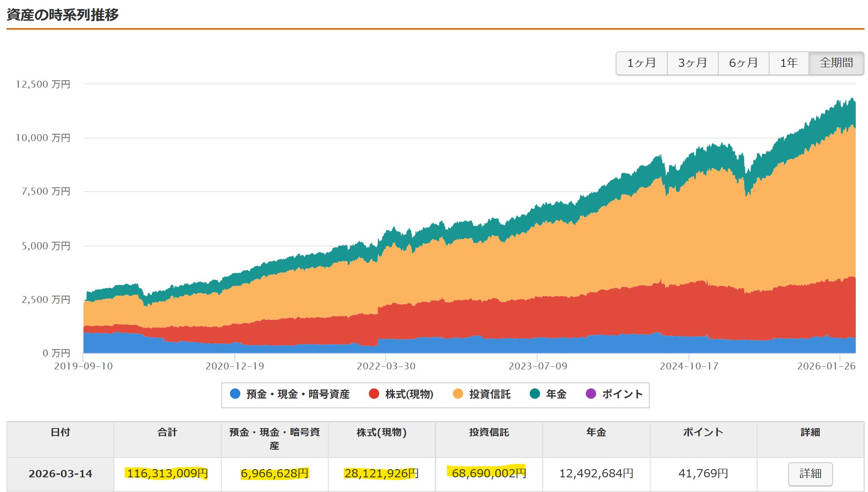This screenshot has width=868, height=492.
Task: Open the 詳細 button in the table row
Action: click(x=810, y=473)
